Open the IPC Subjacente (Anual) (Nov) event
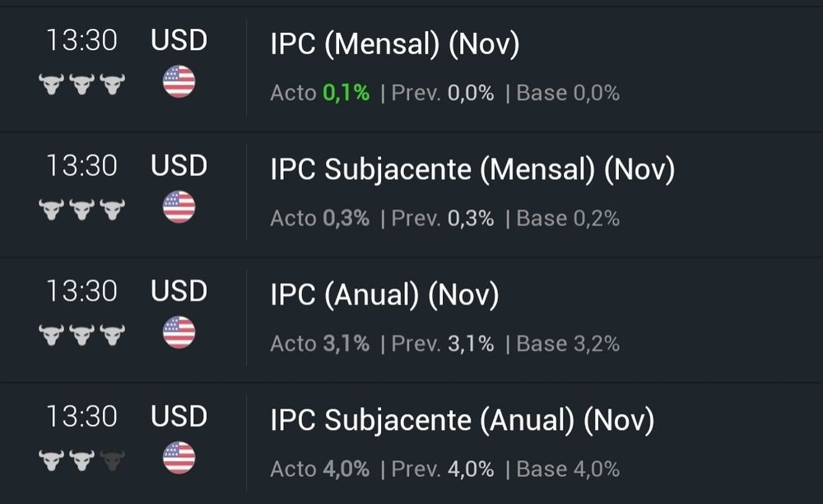The height and width of the screenshot is (504, 823). point(462,421)
